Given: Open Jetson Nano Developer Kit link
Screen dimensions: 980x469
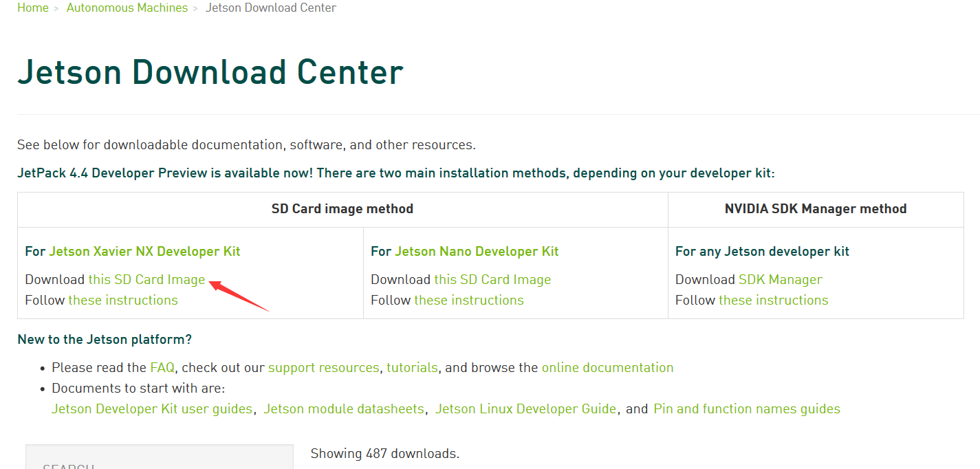Looking at the screenshot, I should pyautogui.click(x=477, y=251).
